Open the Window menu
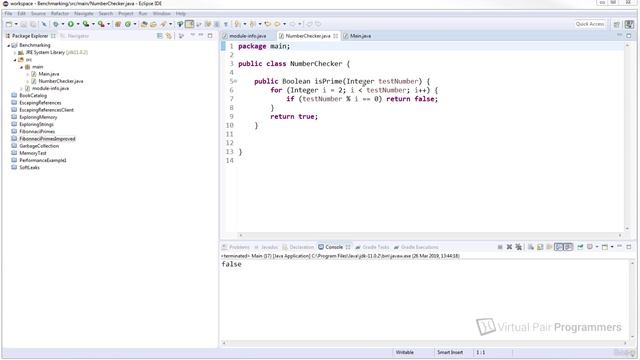The image size is (640, 360). tap(162, 13)
